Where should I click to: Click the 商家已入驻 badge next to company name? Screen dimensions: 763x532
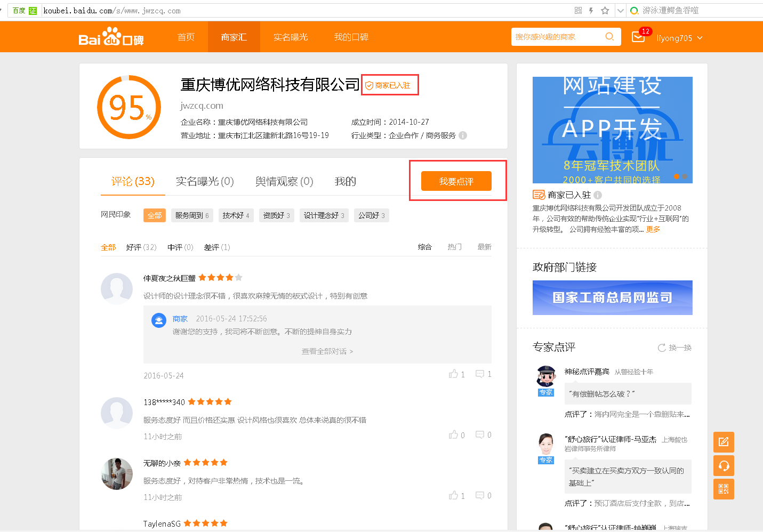click(x=388, y=85)
